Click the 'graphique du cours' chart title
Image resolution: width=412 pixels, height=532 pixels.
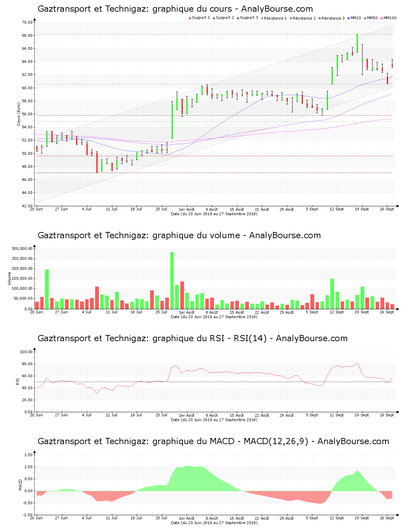(x=175, y=9)
